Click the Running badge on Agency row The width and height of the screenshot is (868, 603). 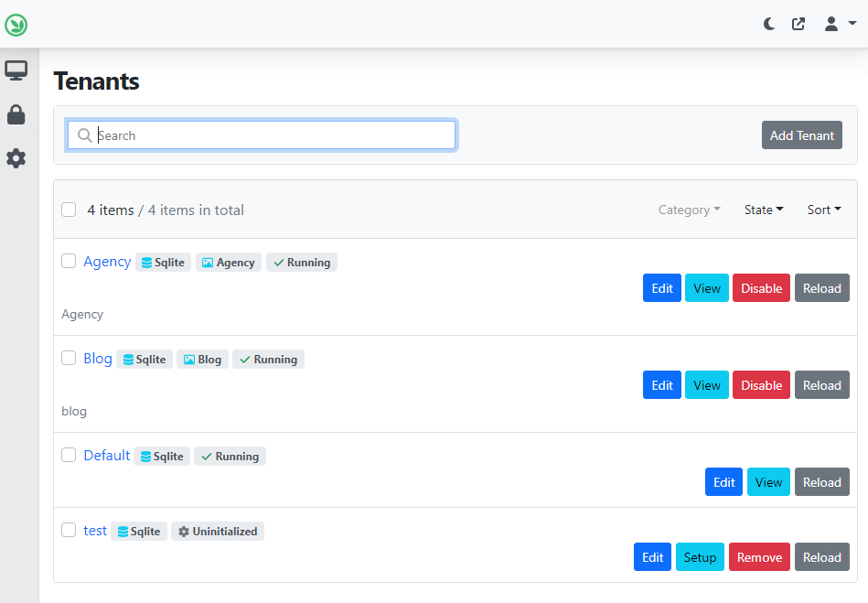point(302,263)
